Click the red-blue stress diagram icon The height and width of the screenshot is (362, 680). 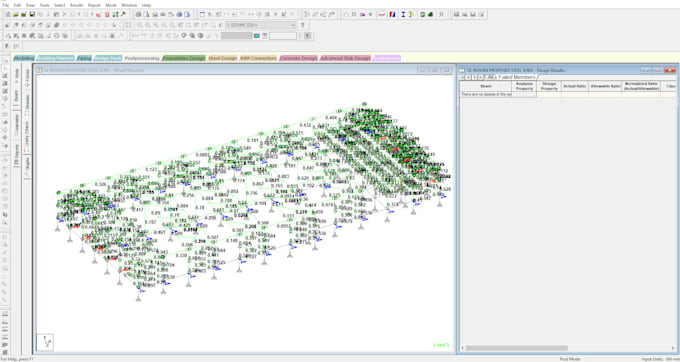tap(392, 14)
